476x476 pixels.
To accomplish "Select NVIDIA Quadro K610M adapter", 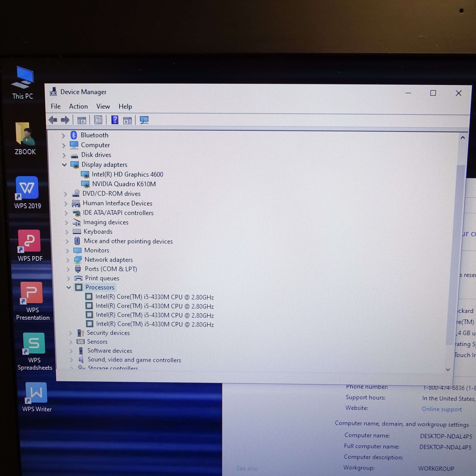I will 124,184.
